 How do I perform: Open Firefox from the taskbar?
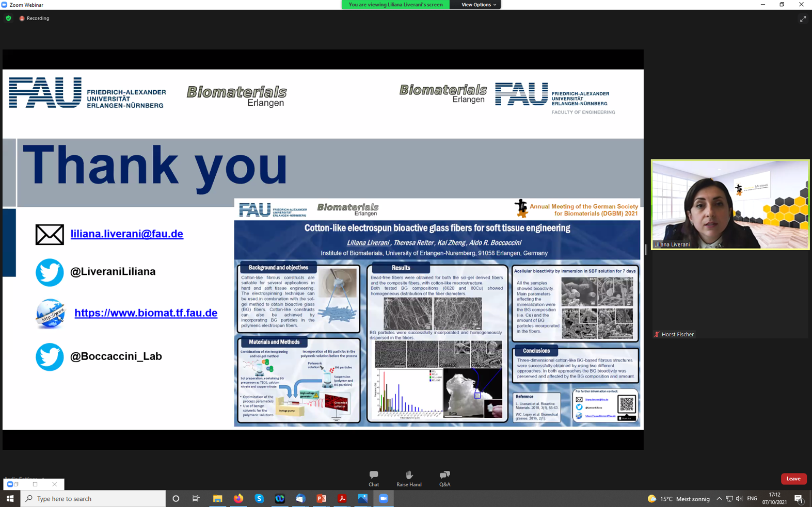238,499
